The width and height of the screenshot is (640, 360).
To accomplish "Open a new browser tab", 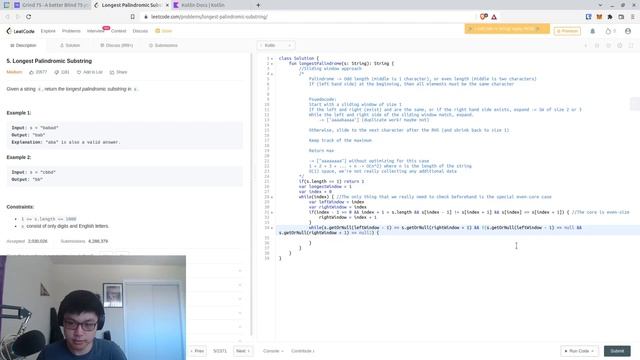I will click(x=258, y=5).
